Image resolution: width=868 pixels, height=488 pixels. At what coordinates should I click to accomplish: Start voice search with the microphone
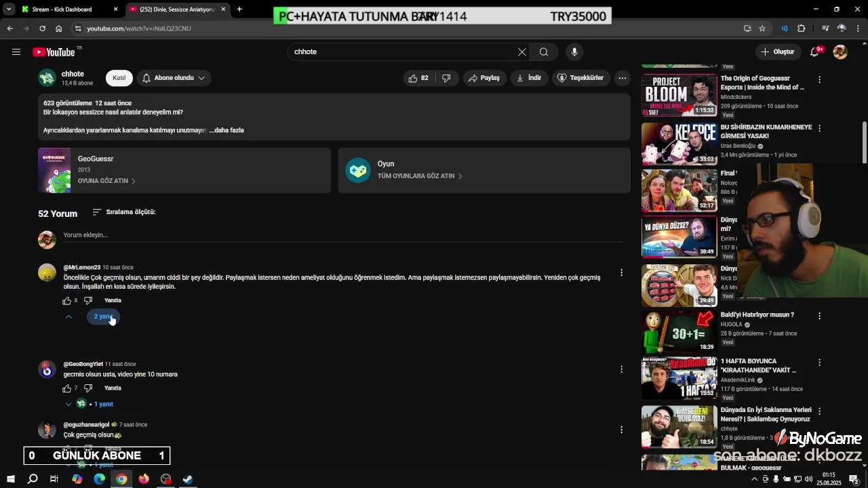[x=574, y=52]
